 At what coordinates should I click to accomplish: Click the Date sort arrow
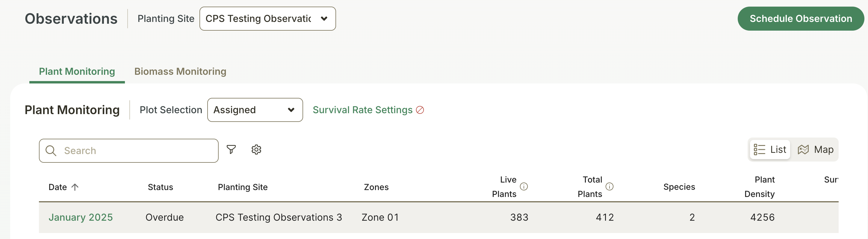(75, 187)
